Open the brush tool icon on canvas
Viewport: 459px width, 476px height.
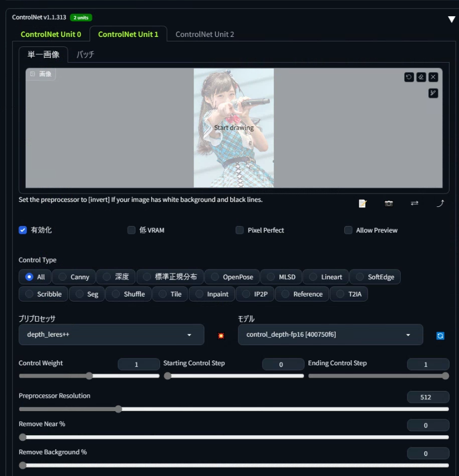433,93
